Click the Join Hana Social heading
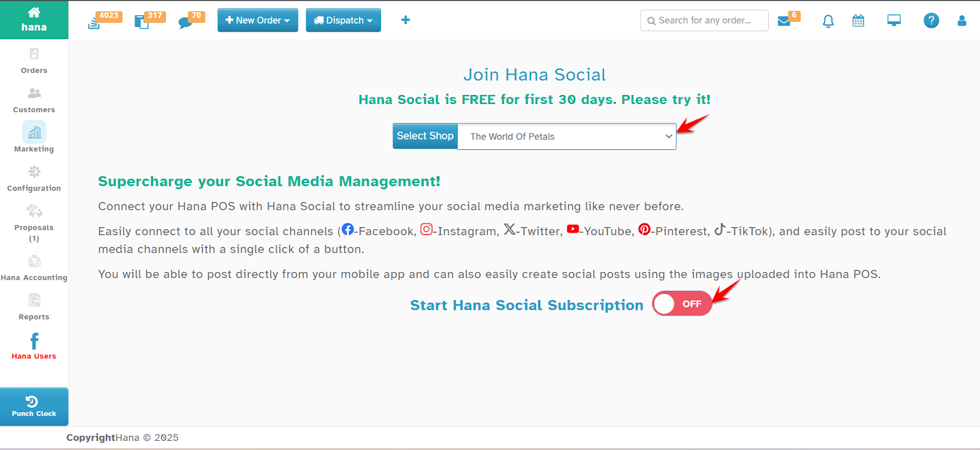The image size is (980, 450). [535, 75]
